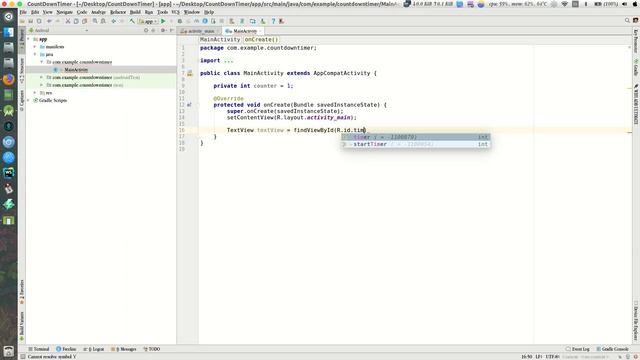Viewport: 640px width, 360px height.
Task: Open the Favorites side tab
Action: (x=22, y=292)
